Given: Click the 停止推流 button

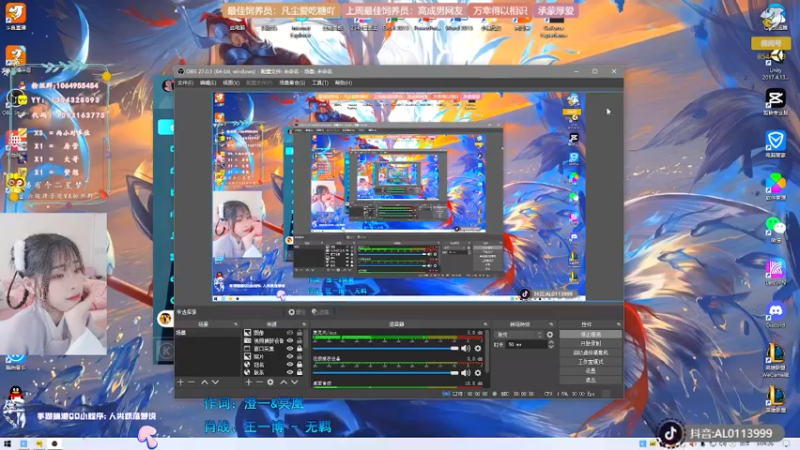Looking at the screenshot, I should (590, 334).
